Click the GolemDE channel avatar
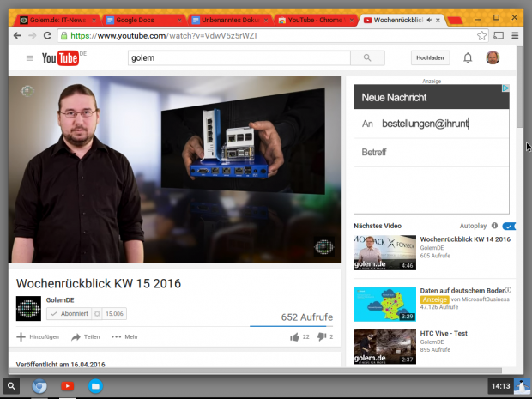This screenshot has height=399, width=532. (28, 308)
